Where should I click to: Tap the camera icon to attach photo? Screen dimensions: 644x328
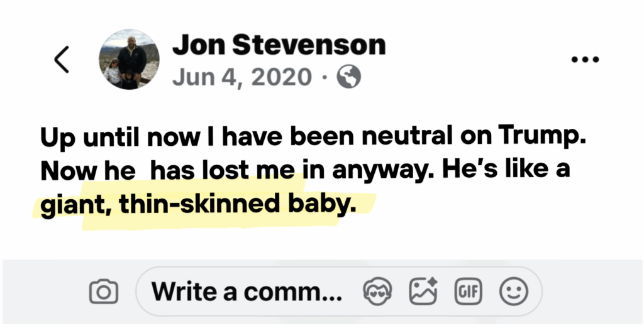click(x=104, y=292)
